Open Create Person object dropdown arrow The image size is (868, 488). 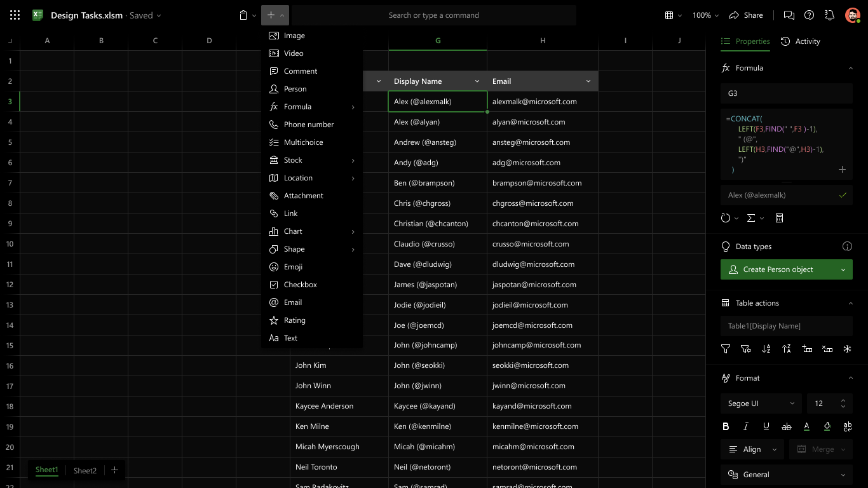click(x=843, y=269)
